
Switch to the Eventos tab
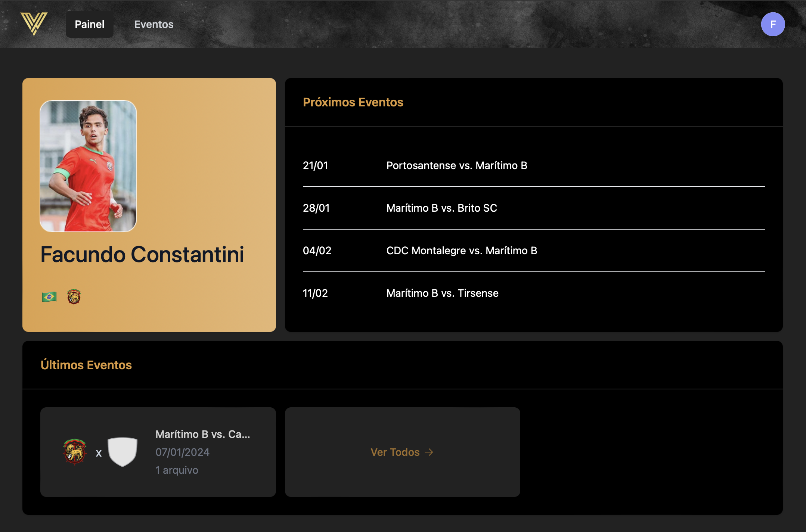pos(154,24)
